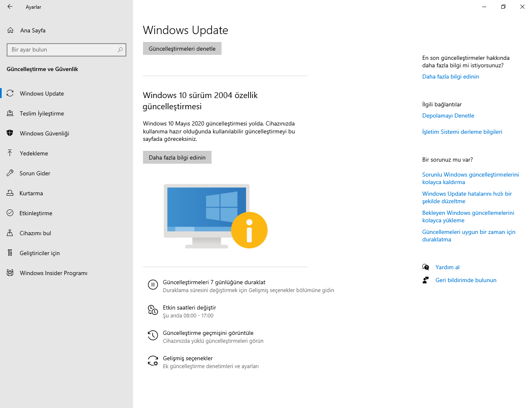Click the update info monitor illustration

point(216,216)
